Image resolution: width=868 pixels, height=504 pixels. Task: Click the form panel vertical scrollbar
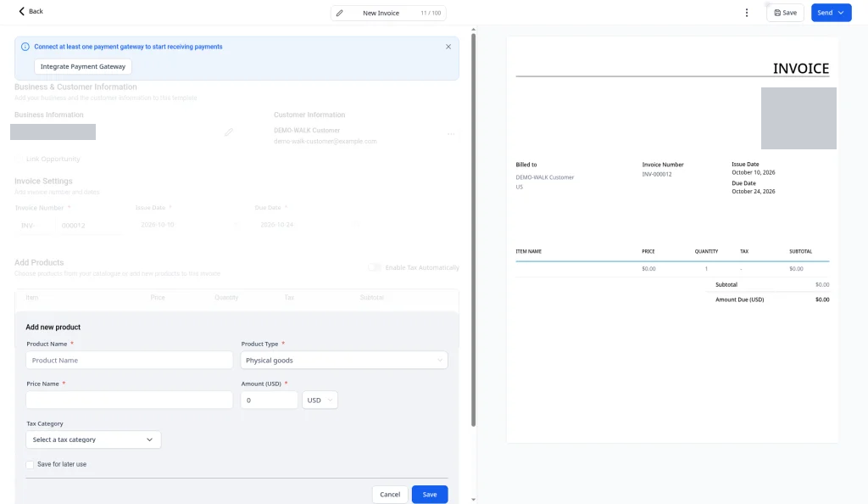coord(473,230)
